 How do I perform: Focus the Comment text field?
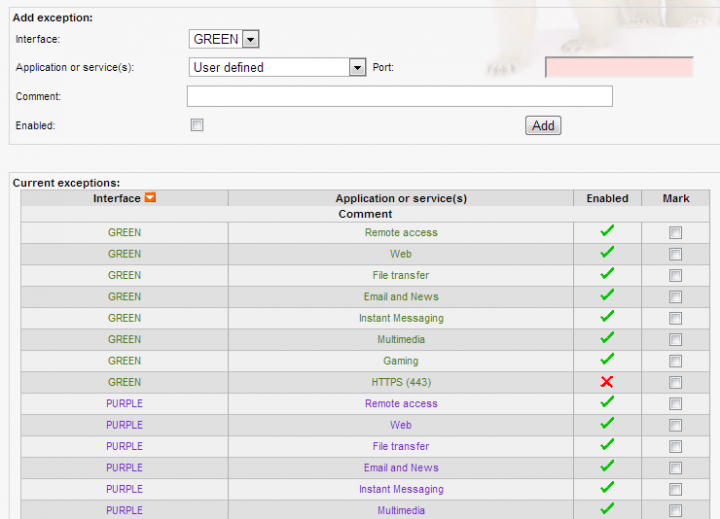point(399,96)
